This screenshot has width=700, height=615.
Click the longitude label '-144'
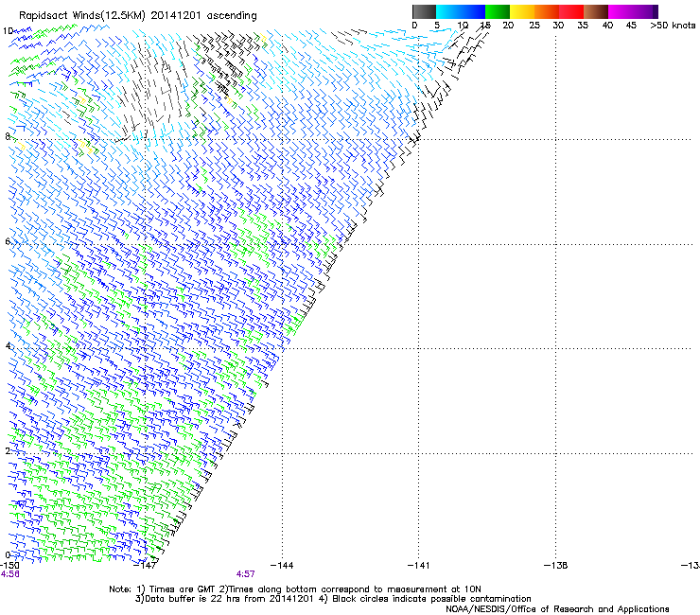[x=282, y=566]
